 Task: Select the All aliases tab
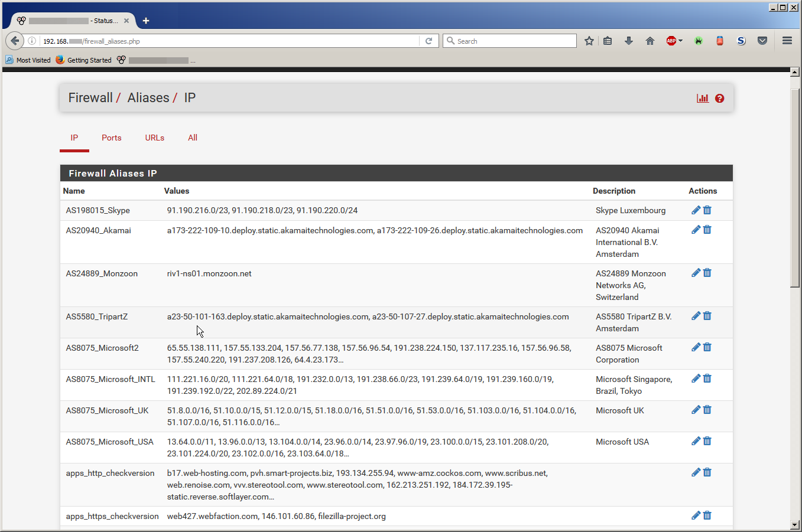coord(193,138)
